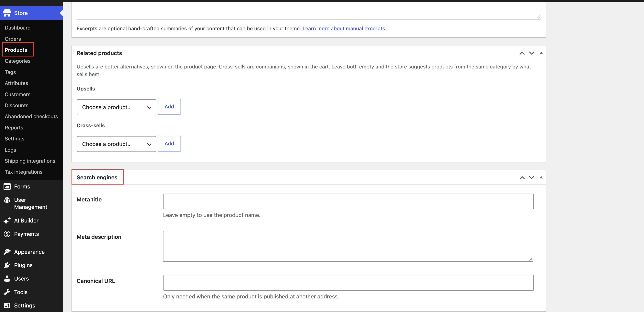Open Tax integrations

[24, 172]
